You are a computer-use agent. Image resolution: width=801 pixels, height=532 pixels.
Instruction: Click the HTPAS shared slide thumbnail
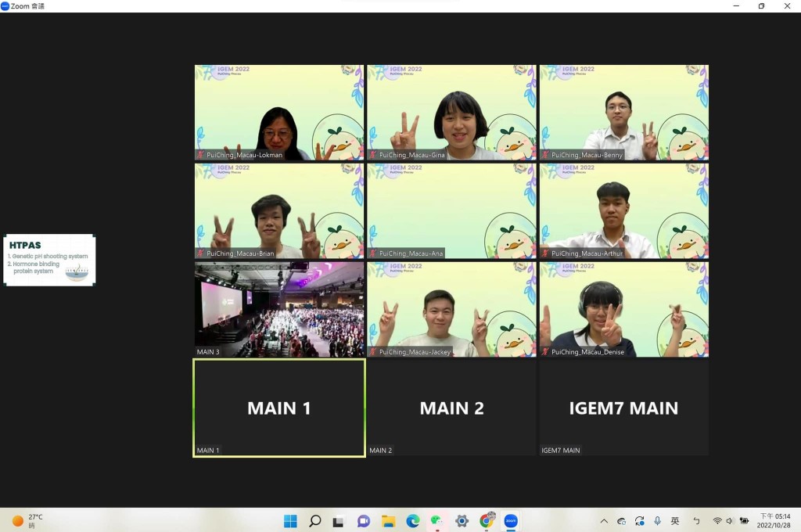[49, 260]
